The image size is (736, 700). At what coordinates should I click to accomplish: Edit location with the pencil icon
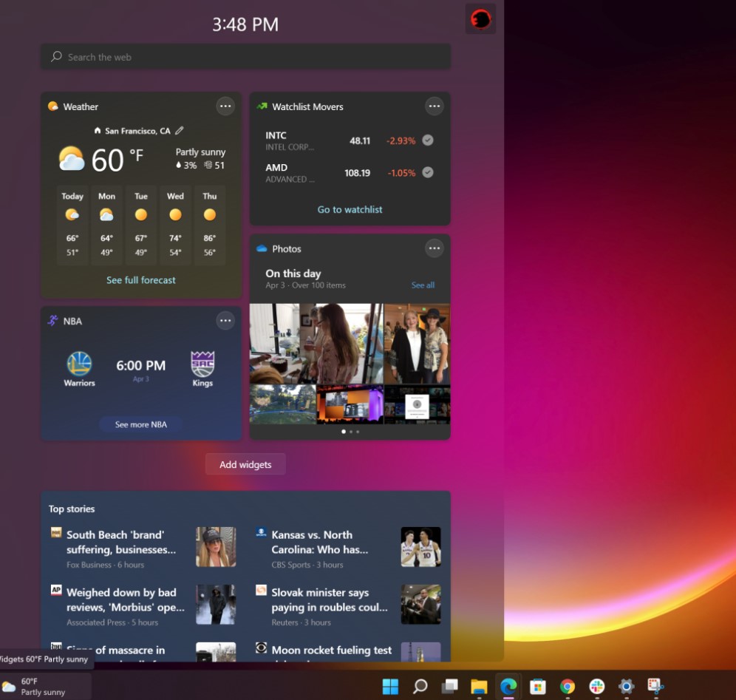(x=180, y=131)
